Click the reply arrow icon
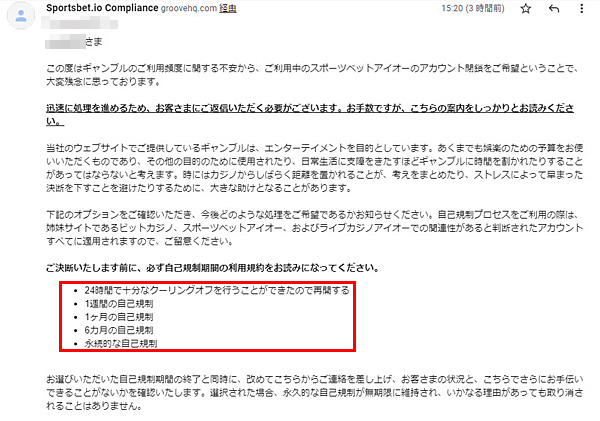This screenshot has height=421, width=600. coord(554,8)
